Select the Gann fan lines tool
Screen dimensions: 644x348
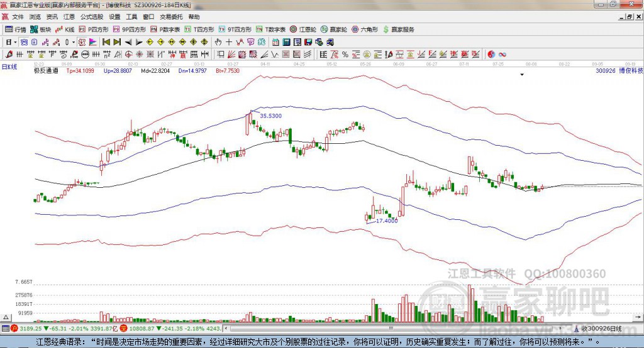click(x=231, y=55)
